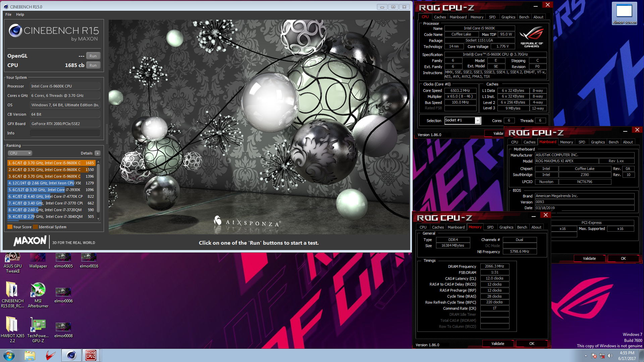Open Bench tab in top CPU-Z window
The height and width of the screenshot is (362, 644).
coord(524,17)
